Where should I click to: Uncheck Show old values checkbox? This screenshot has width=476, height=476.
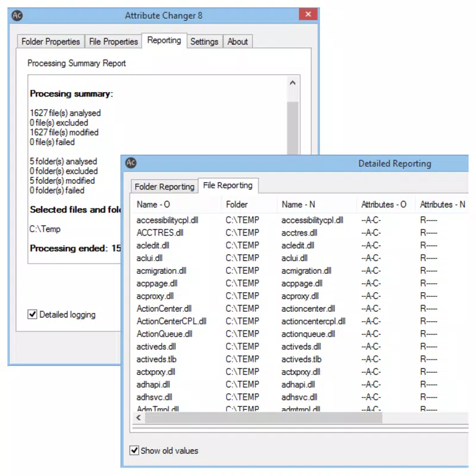tap(134, 450)
